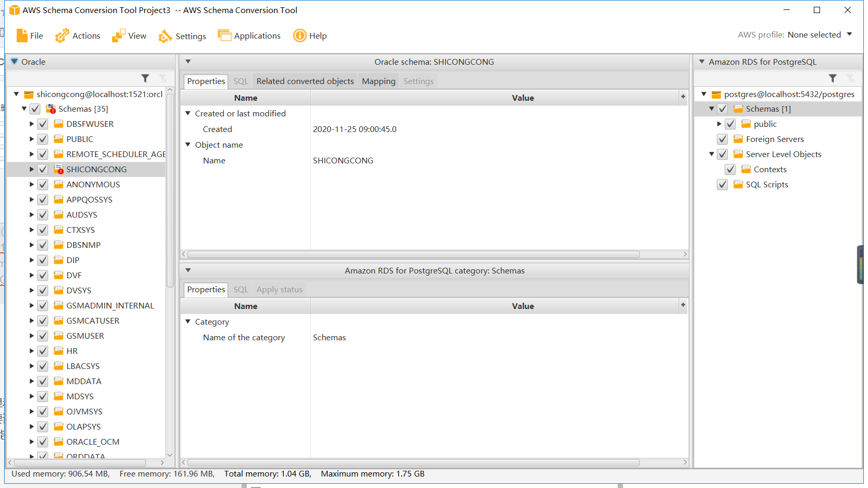
Task: Expand the REMOTE_SCHEDULER_AGENT schema node
Action: pos(31,154)
